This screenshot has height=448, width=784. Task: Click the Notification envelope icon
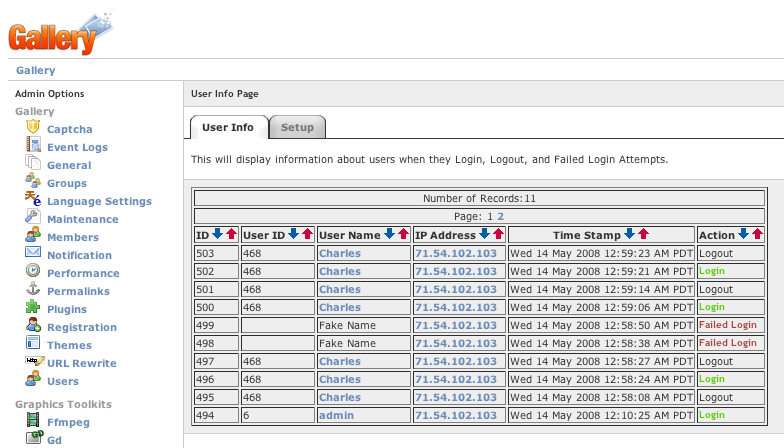point(33,252)
